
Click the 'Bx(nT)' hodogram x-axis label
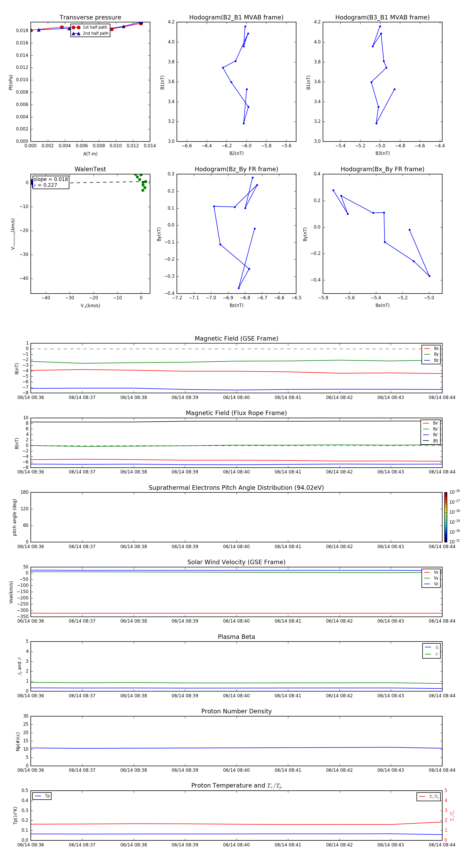[382, 305]
